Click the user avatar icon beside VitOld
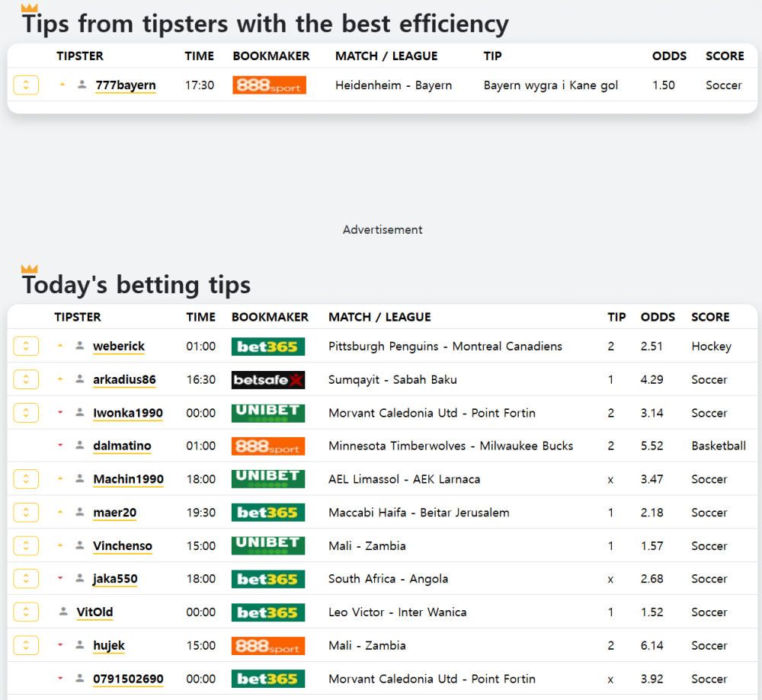 63,612
